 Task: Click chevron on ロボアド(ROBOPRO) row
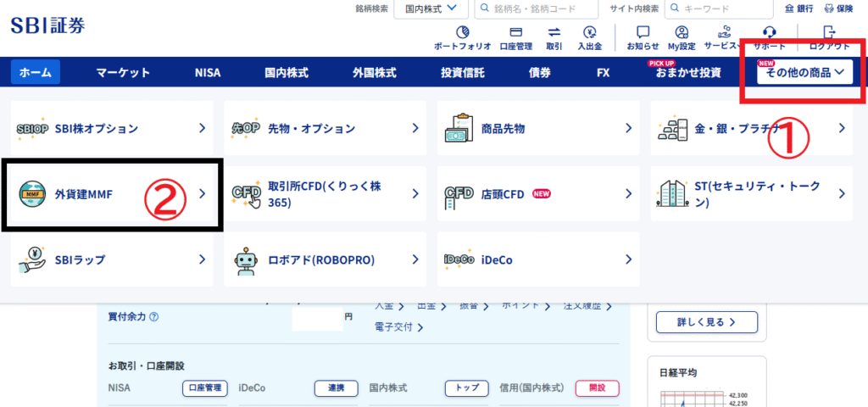(415, 259)
